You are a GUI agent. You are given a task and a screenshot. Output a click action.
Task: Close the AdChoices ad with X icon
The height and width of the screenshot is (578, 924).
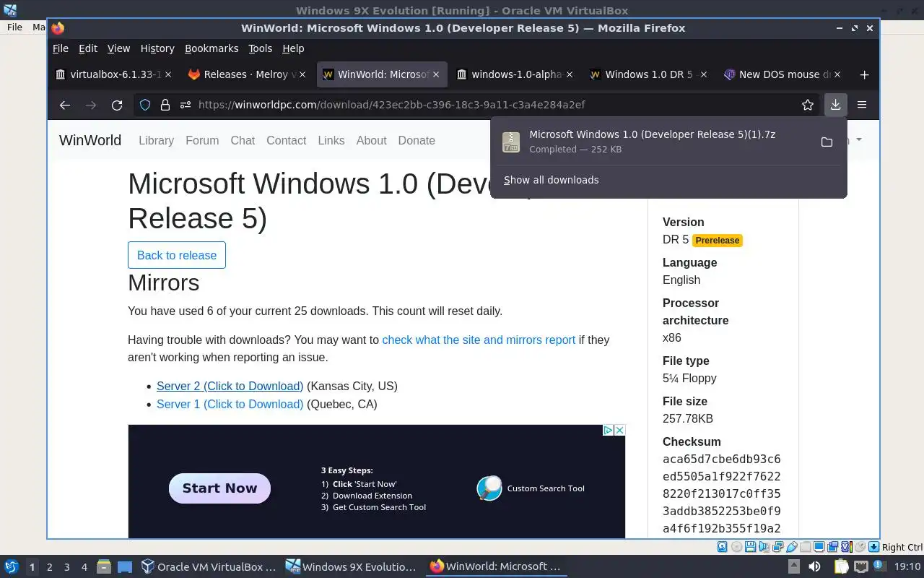[619, 430]
